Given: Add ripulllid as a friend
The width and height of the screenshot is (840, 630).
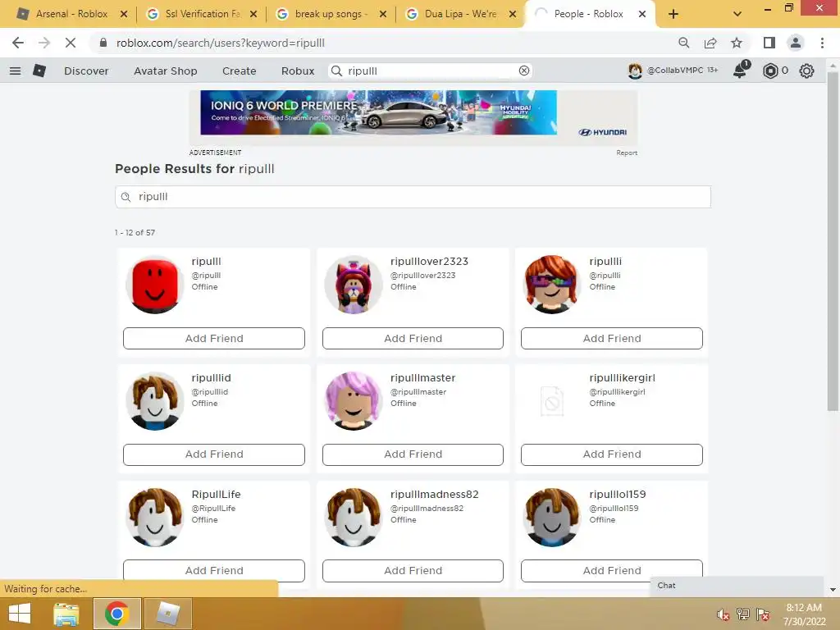Looking at the screenshot, I should click(x=214, y=454).
